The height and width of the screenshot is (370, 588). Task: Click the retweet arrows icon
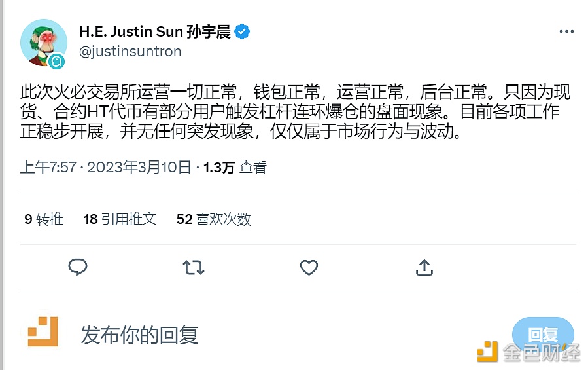coord(193,267)
